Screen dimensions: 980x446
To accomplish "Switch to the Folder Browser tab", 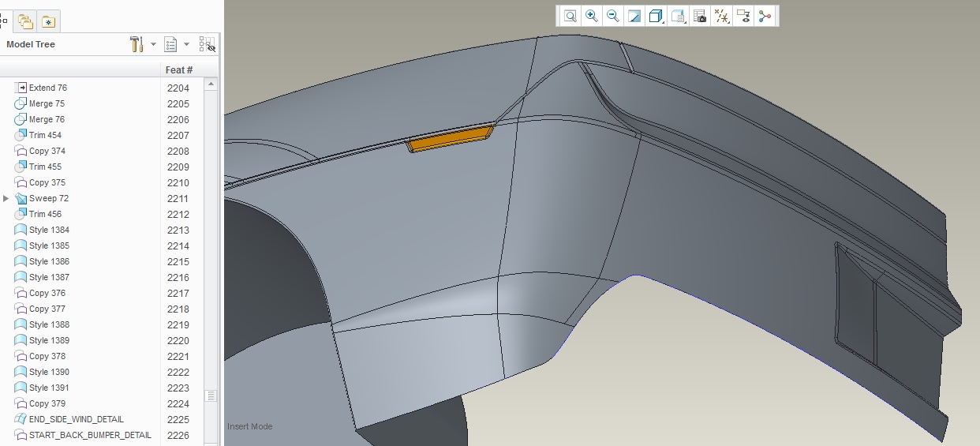I will point(26,21).
